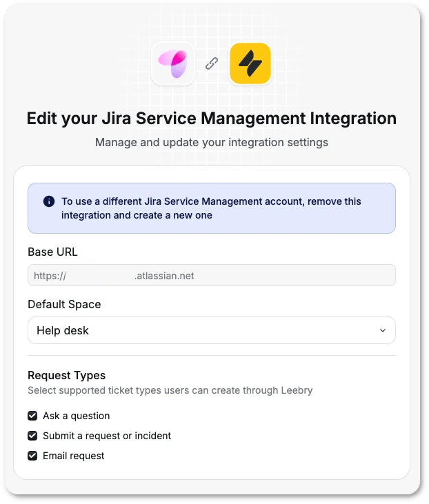429x504 pixels.
Task: Open the Default Space dropdown showing Help desk
Action: coord(212,330)
